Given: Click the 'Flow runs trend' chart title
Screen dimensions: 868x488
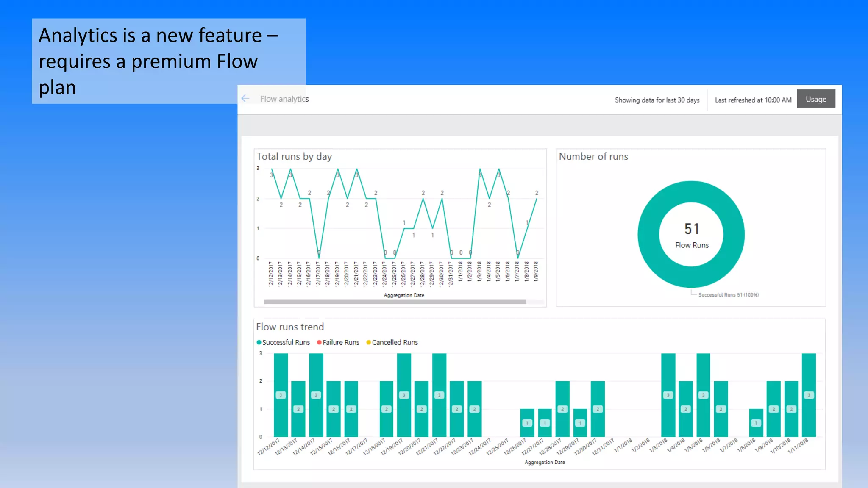Looking at the screenshot, I should pos(290,327).
